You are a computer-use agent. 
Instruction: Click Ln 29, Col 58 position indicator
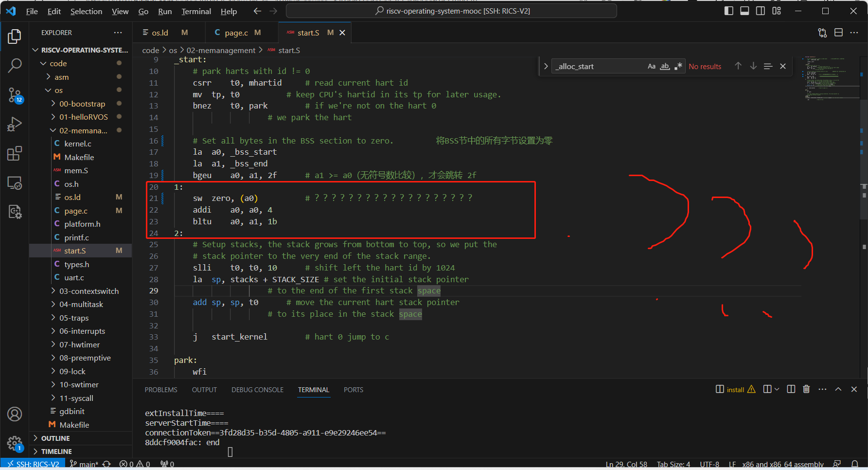click(626, 464)
